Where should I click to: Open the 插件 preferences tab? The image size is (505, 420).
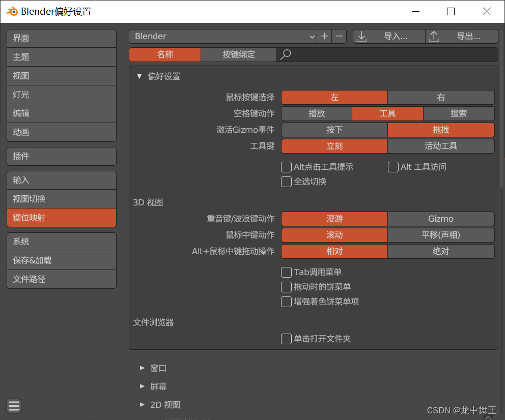(62, 156)
